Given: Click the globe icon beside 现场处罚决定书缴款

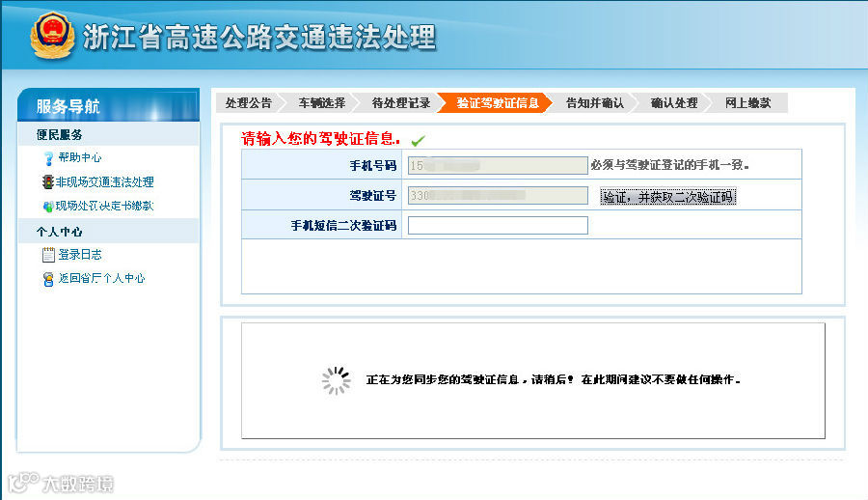Looking at the screenshot, I should click(48, 207).
